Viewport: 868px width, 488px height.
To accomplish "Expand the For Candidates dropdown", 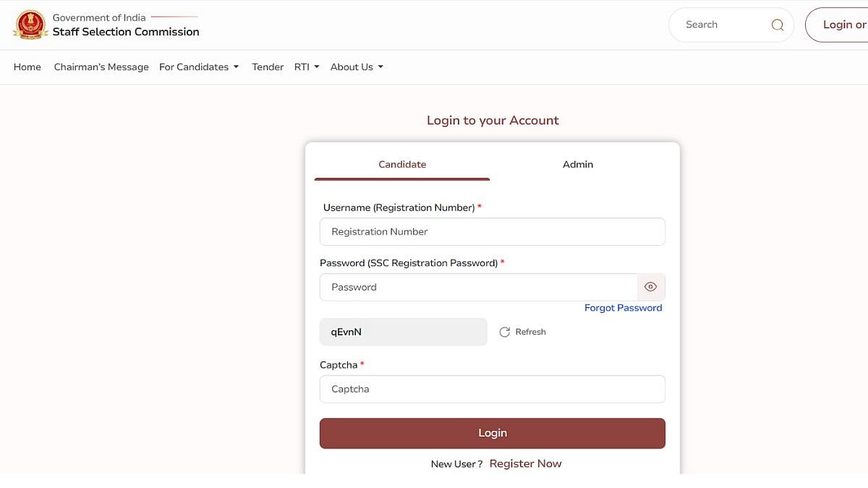I will (x=199, y=67).
